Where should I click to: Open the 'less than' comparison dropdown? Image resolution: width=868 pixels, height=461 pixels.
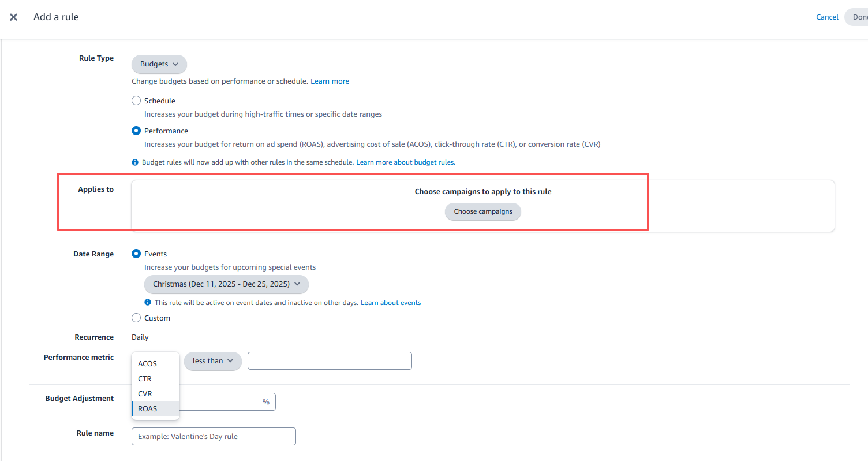(212, 361)
